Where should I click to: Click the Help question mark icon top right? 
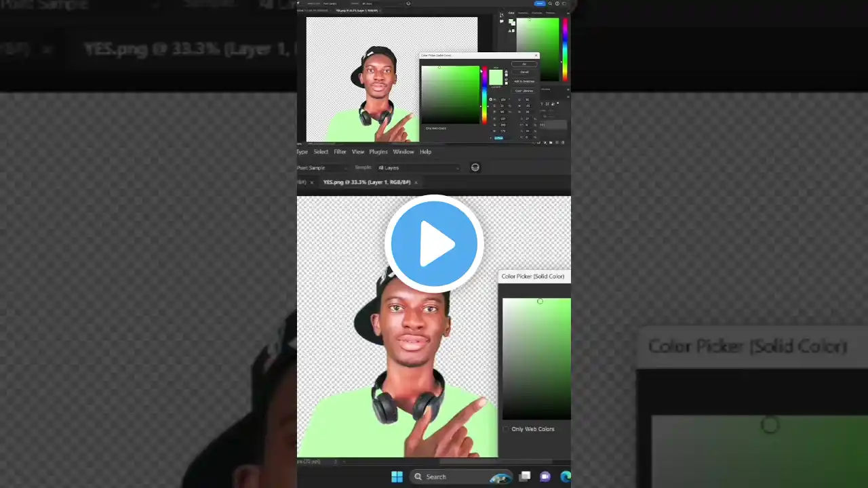[557, 3]
